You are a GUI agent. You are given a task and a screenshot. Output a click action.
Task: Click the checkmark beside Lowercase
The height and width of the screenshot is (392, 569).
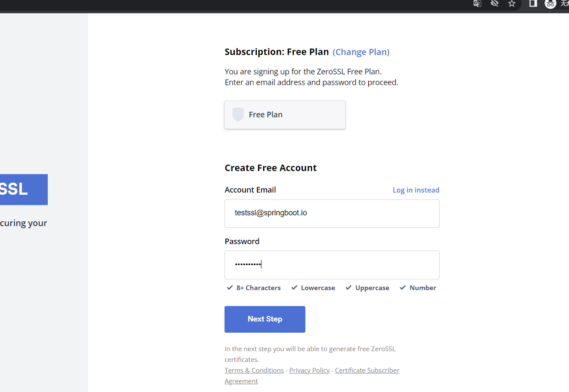point(294,288)
